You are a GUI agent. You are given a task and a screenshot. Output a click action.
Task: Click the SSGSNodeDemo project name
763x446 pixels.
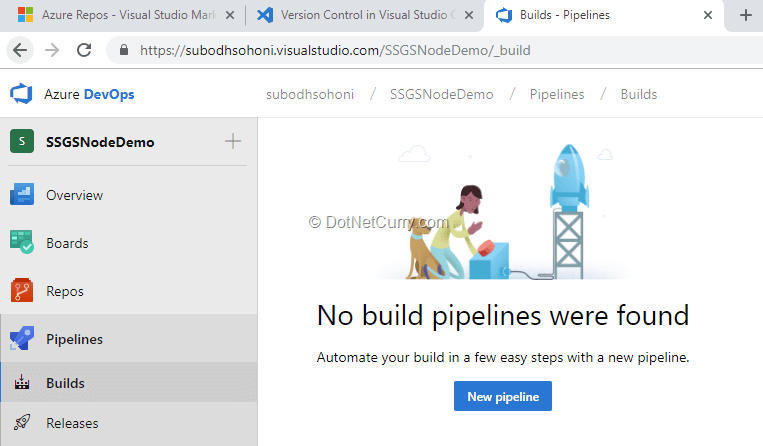click(x=100, y=142)
